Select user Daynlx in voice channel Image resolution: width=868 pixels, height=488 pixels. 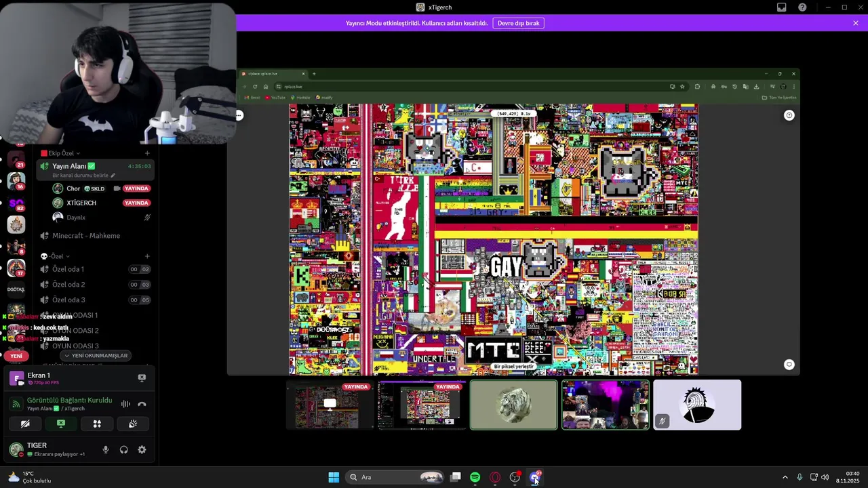coord(76,218)
